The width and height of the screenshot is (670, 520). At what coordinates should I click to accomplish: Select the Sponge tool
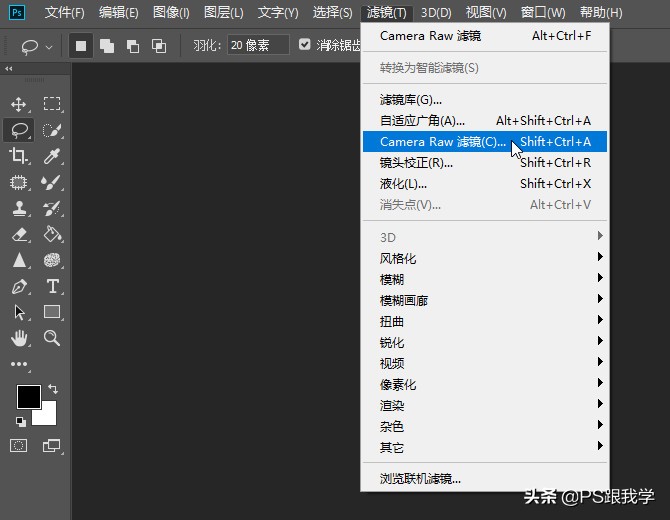coord(52,260)
